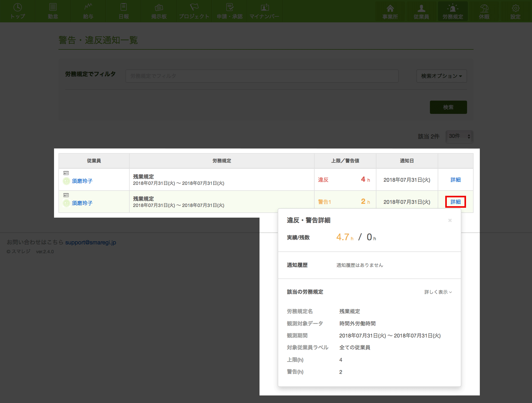532x403 pixels.
Task: Expand 検索オプション dropdown
Action: 442,76
